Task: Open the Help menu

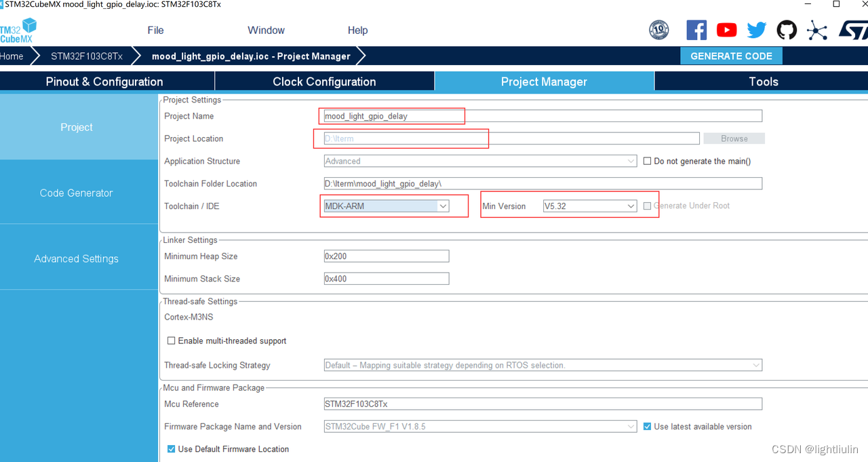Action: [x=357, y=30]
